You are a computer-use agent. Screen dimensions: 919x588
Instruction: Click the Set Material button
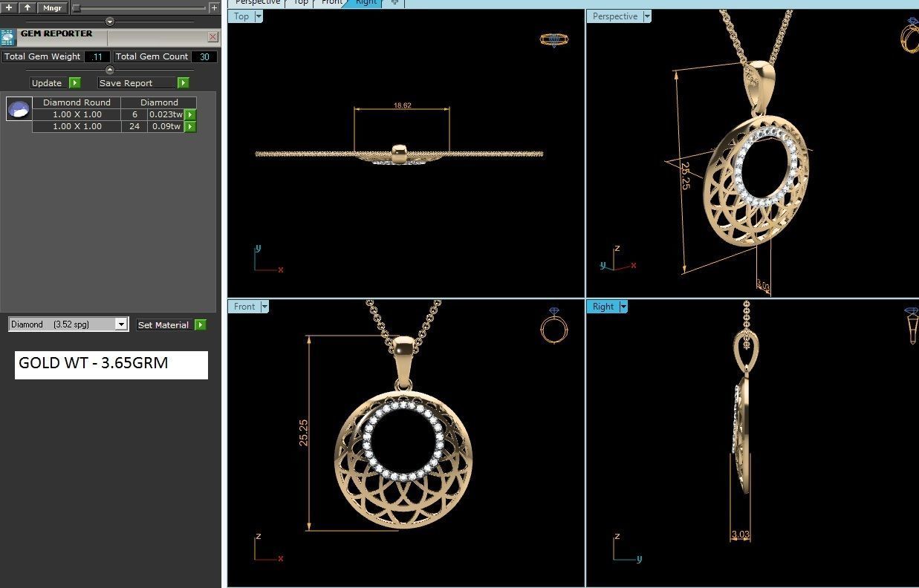pyautogui.click(x=163, y=325)
